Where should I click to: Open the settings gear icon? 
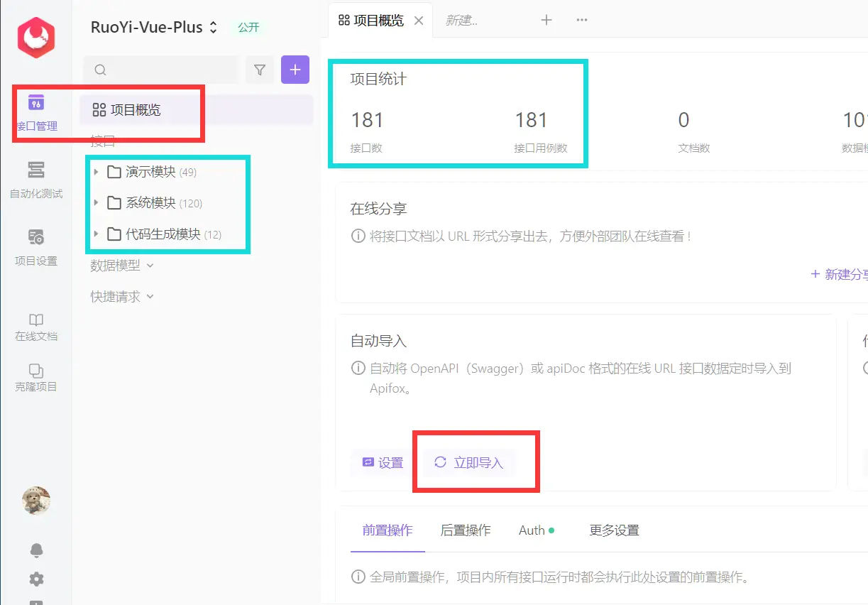click(36, 579)
